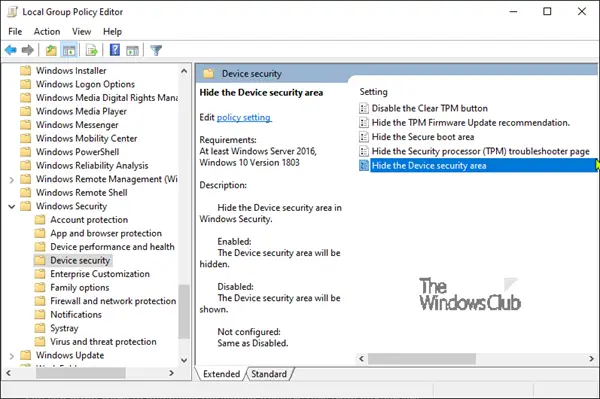Open the File menu
The height and width of the screenshot is (399, 600).
tap(15, 31)
